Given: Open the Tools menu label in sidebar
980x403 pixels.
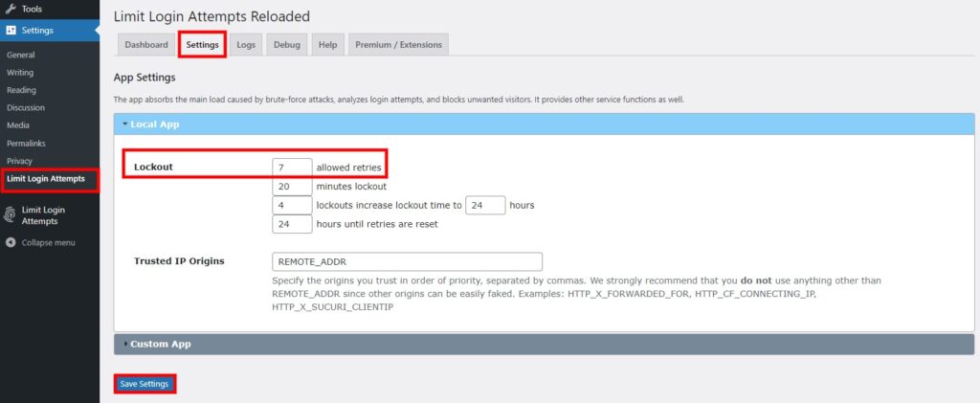Looking at the screenshot, I should pyautogui.click(x=32, y=10).
